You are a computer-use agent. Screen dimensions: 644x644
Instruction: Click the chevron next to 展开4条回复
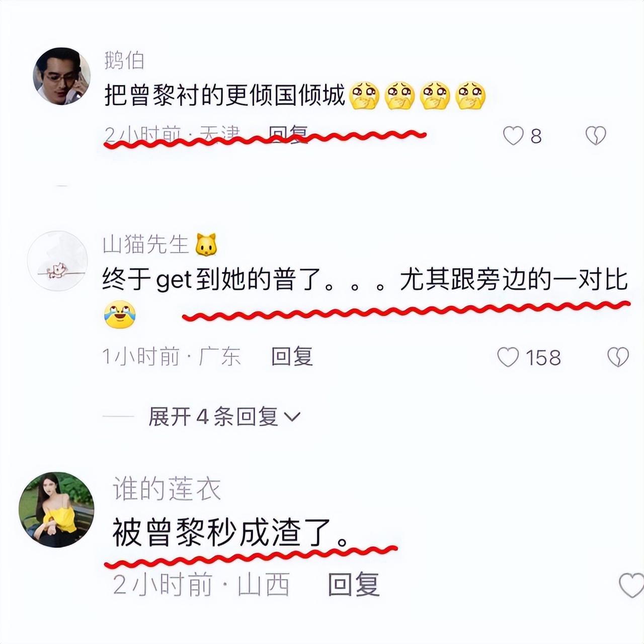coord(292,417)
